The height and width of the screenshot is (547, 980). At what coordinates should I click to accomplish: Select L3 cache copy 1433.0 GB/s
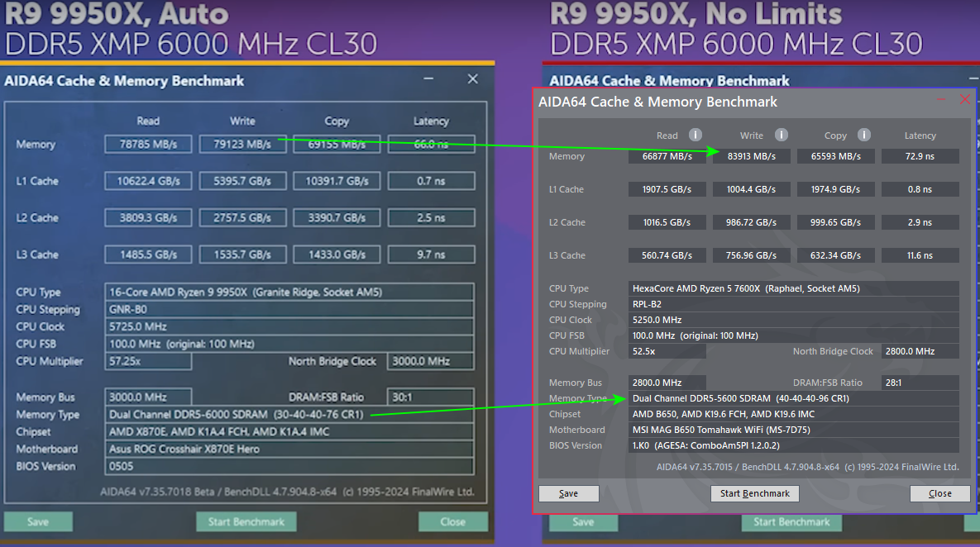pos(337,254)
